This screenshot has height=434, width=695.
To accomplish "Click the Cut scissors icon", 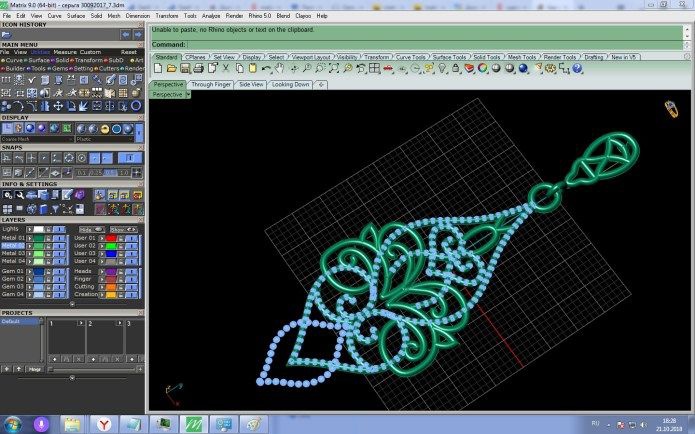I will pos(226,68).
